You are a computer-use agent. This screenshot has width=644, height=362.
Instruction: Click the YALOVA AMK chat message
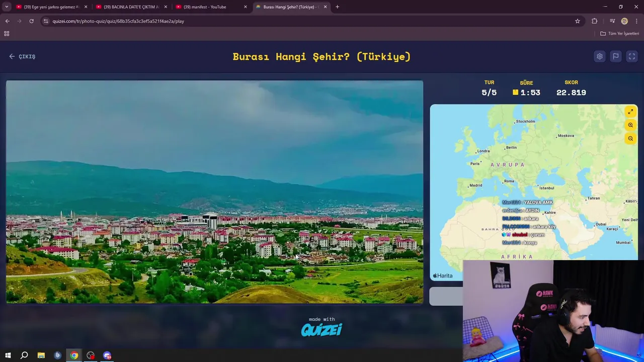click(x=527, y=203)
